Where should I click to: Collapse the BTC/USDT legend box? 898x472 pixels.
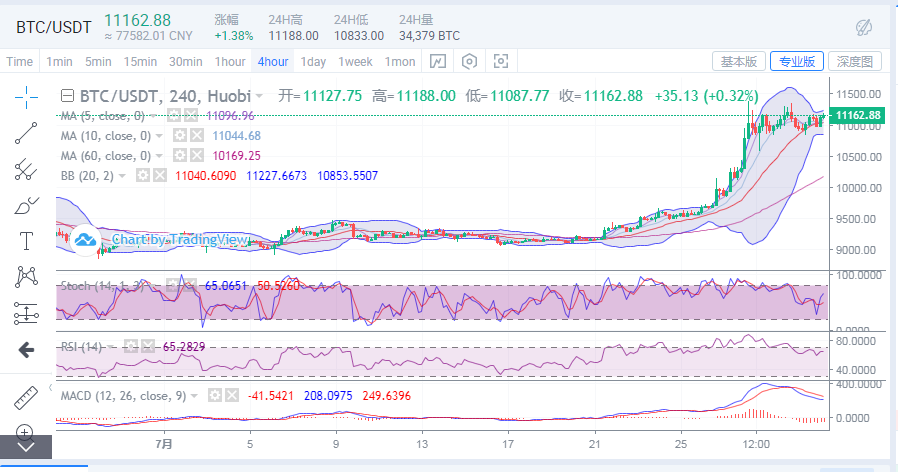point(67,96)
